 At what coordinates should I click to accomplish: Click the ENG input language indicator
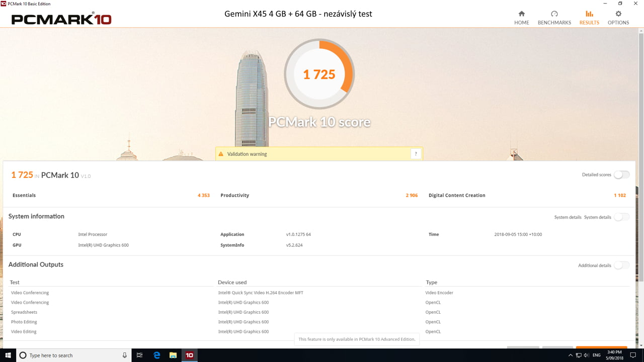tap(597, 355)
